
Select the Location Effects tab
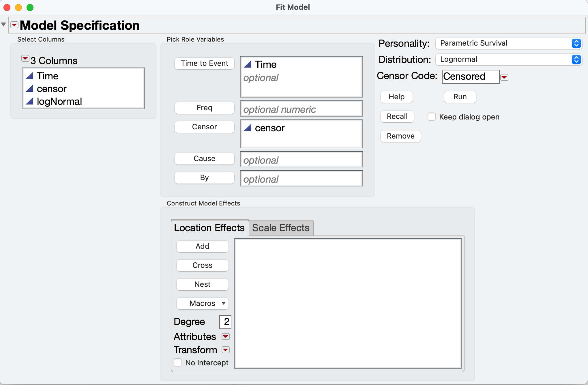tap(209, 228)
